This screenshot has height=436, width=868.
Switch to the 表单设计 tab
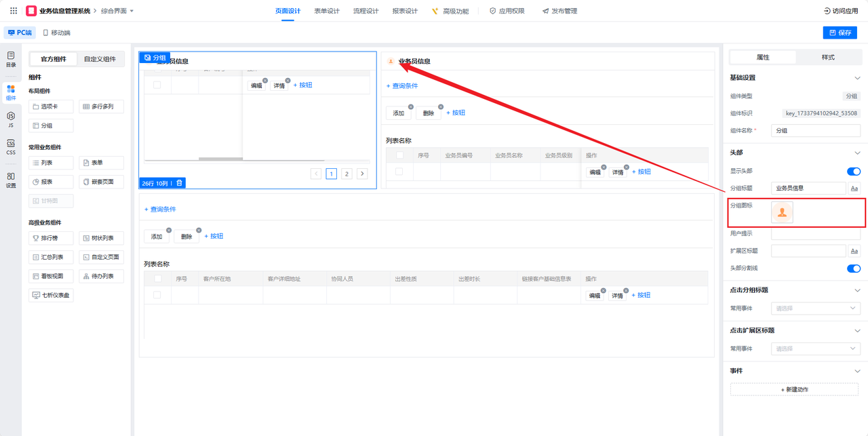pos(327,11)
